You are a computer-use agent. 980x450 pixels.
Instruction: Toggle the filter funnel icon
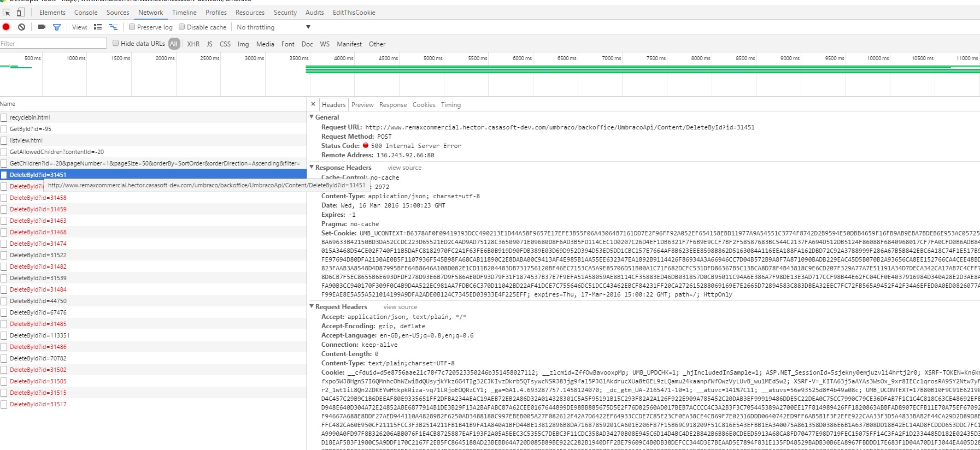pos(56,27)
